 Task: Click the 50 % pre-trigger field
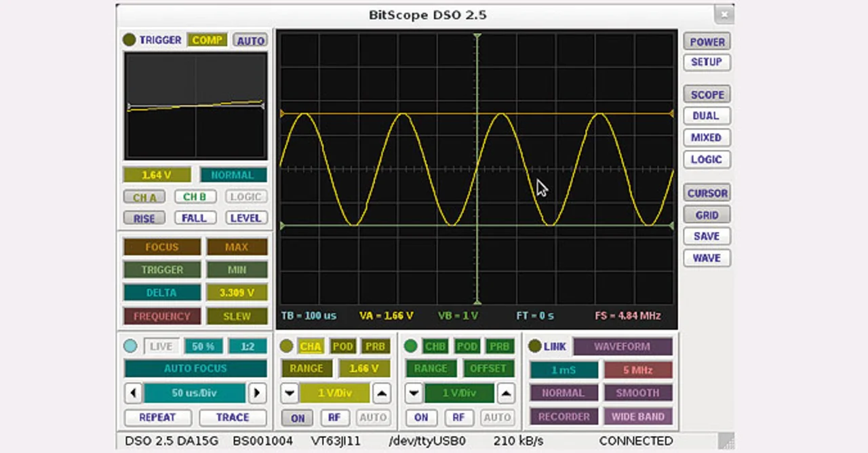point(203,347)
